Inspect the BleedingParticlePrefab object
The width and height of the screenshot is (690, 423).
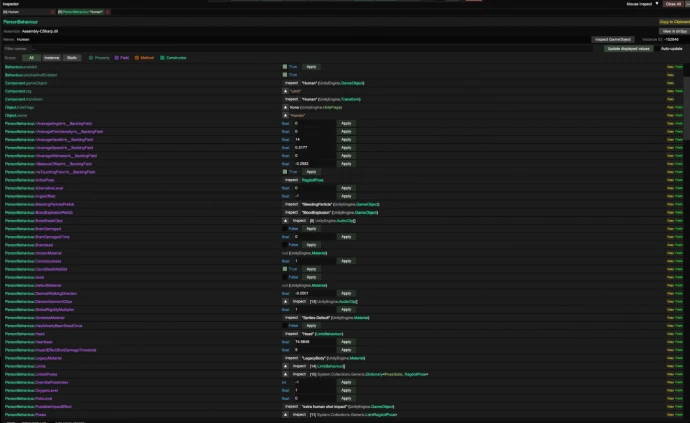click(291, 204)
